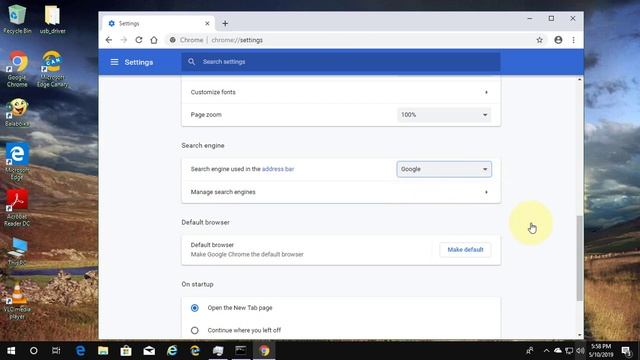Open the Page zoom 100% dropdown
Screen dimensions: 640x360
[444, 115]
